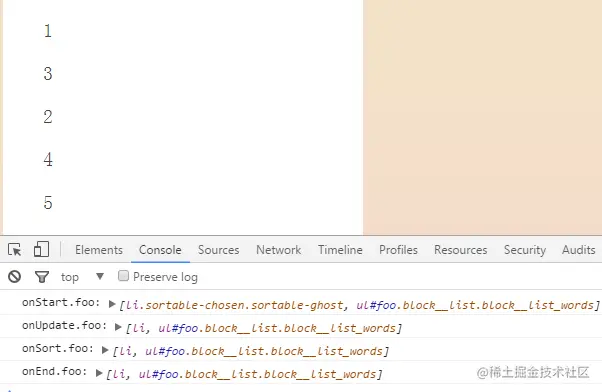Click the li element in onUpdate.foo log
The image size is (602, 392).
tap(139, 328)
